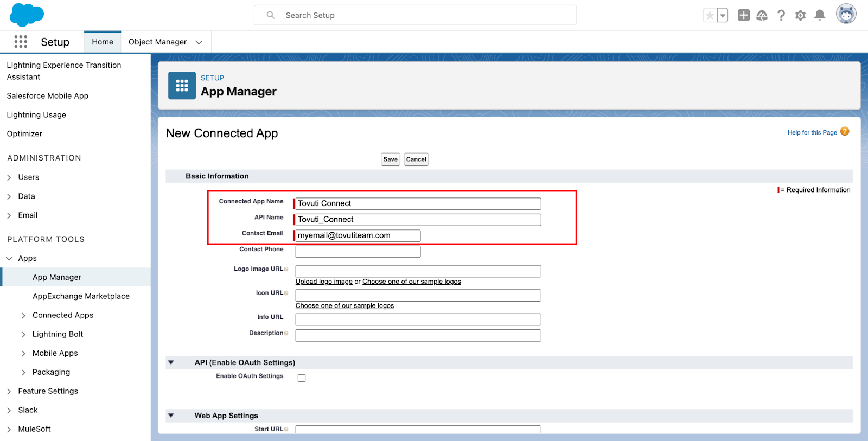Open the App Launcher dots grid

click(x=21, y=42)
